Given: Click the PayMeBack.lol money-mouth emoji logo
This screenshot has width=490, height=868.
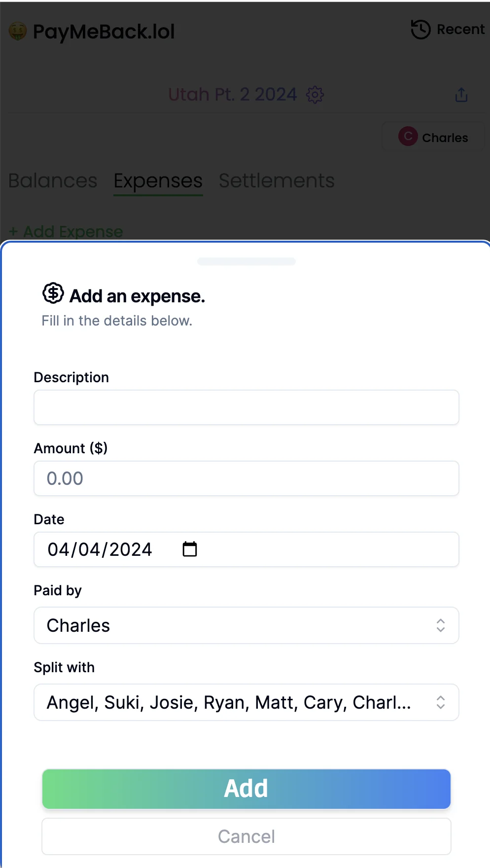Looking at the screenshot, I should 18,31.
